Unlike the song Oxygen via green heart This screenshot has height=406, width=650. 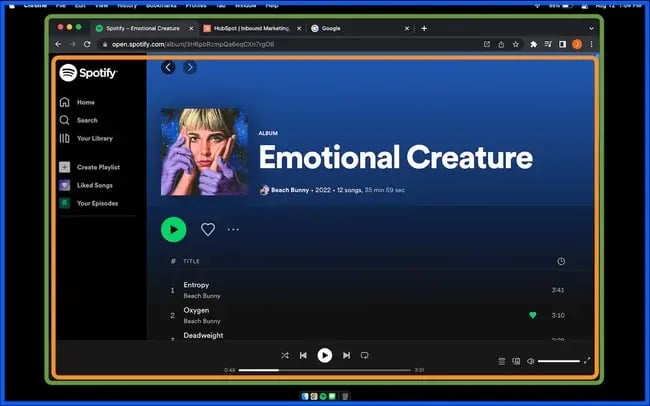click(533, 315)
